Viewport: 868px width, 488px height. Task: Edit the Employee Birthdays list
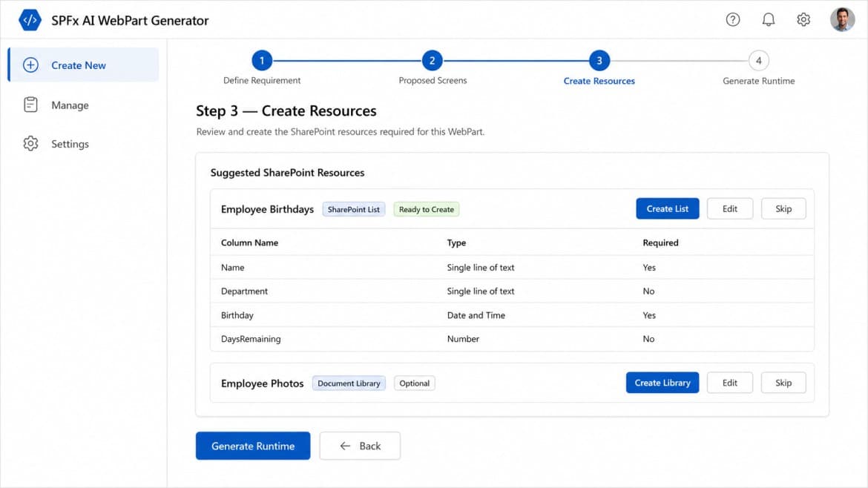[x=729, y=208]
